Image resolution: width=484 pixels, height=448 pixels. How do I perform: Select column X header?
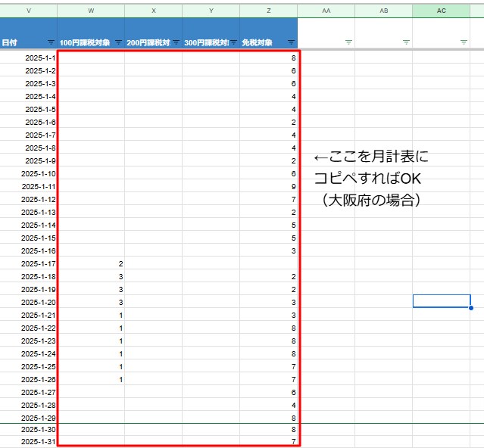coord(154,11)
